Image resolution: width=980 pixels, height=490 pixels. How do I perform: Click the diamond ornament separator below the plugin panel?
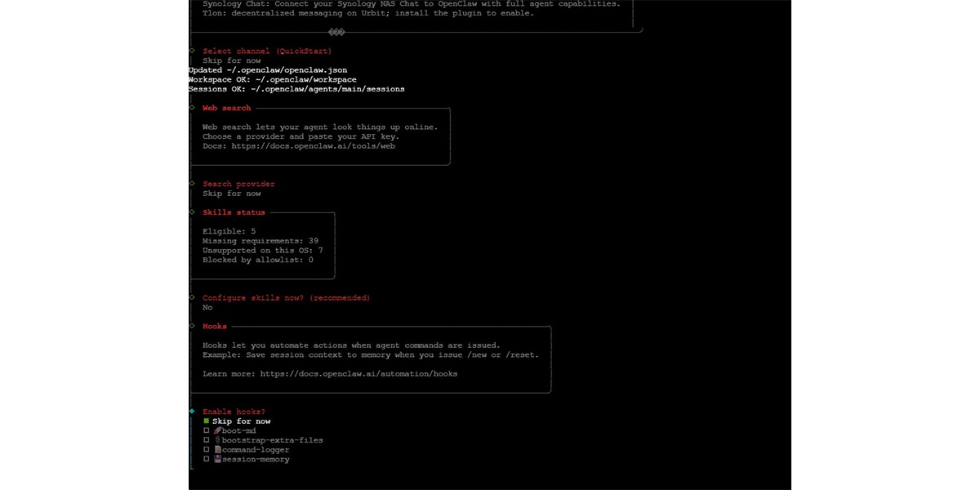click(x=336, y=33)
